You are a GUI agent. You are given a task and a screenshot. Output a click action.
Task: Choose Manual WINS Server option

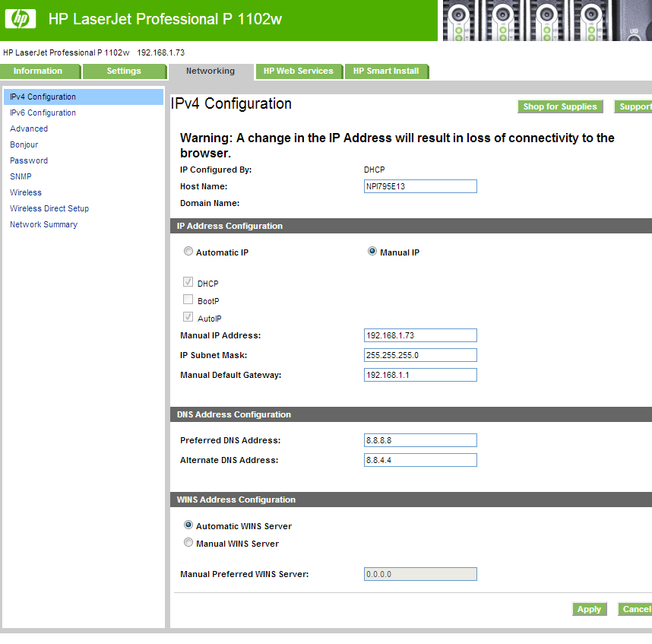(188, 542)
